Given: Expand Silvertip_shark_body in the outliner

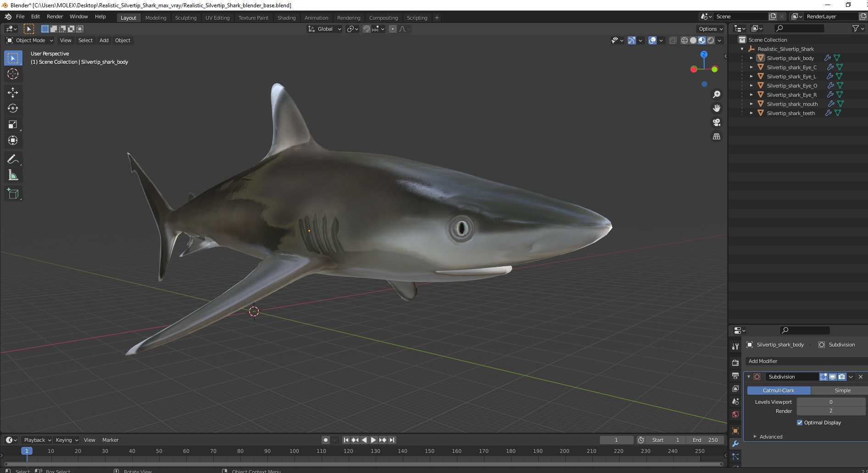Looking at the screenshot, I should (751, 58).
